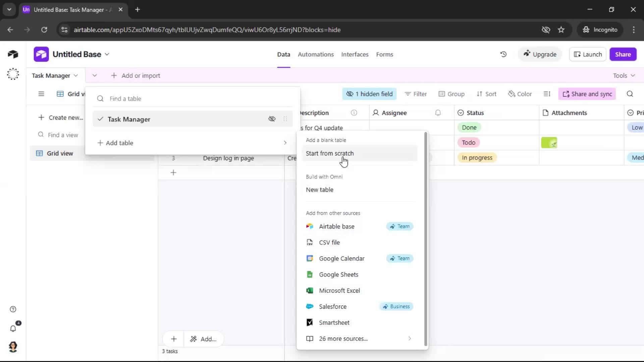Screen dimensions: 644x362
Task: Expand 26 more sources submenu
Action: (x=410, y=339)
